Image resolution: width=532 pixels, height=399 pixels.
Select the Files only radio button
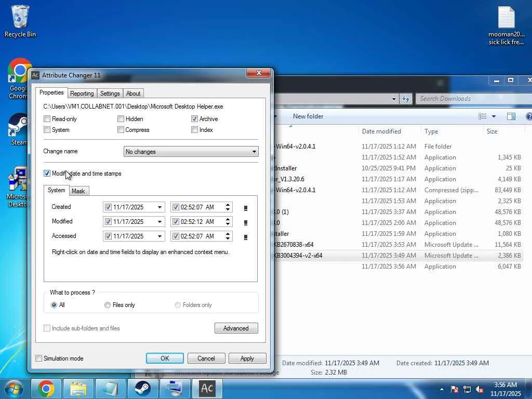coord(108,305)
